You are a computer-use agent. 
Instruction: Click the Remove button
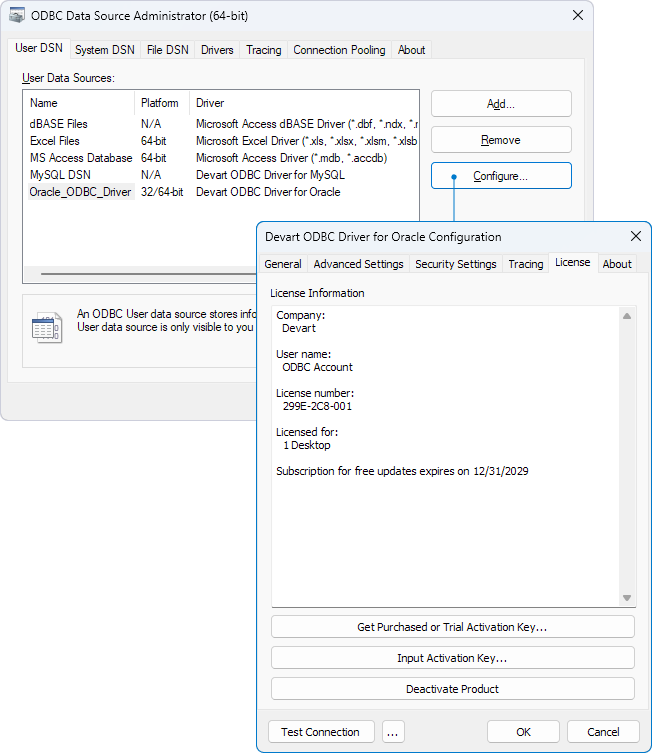[x=501, y=140]
